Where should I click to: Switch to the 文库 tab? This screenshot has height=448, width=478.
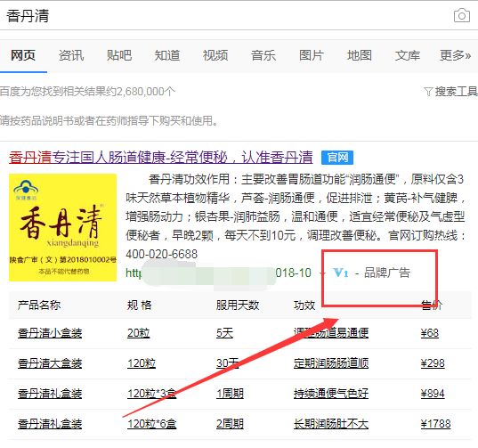coord(408,55)
